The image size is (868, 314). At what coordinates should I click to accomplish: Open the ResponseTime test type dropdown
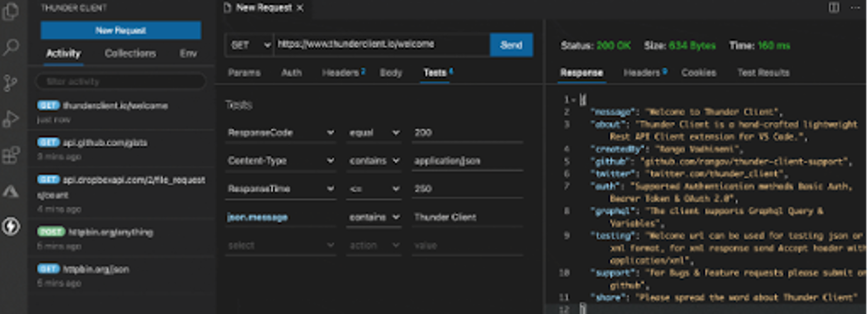pyautogui.click(x=280, y=189)
